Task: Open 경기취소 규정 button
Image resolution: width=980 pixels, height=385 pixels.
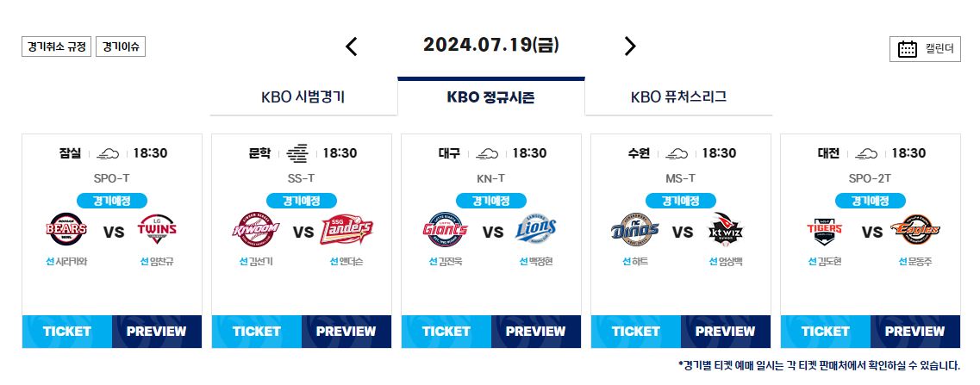Action: click(56, 47)
